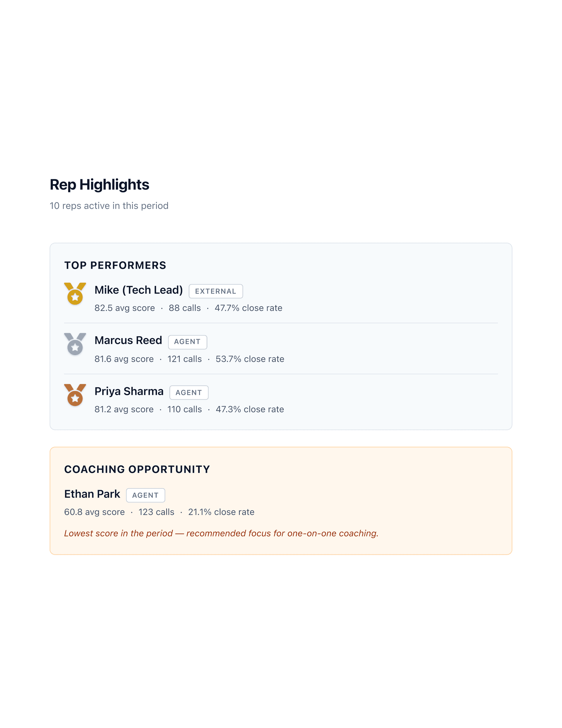
Task: Click the star on Marcus Reed's silver medal
Action: pyautogui.click(x=75, y=348)
